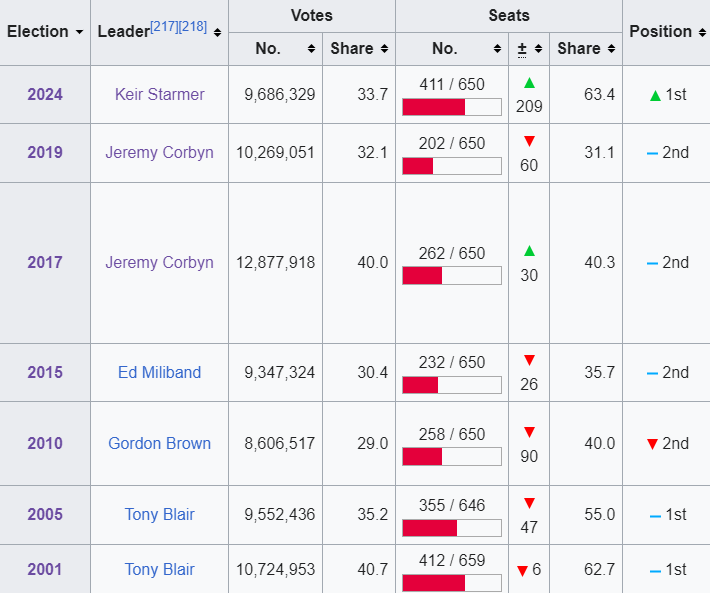Select vote share value 29.0
Viewport: 710px width, 593px height.
[373, 444]
